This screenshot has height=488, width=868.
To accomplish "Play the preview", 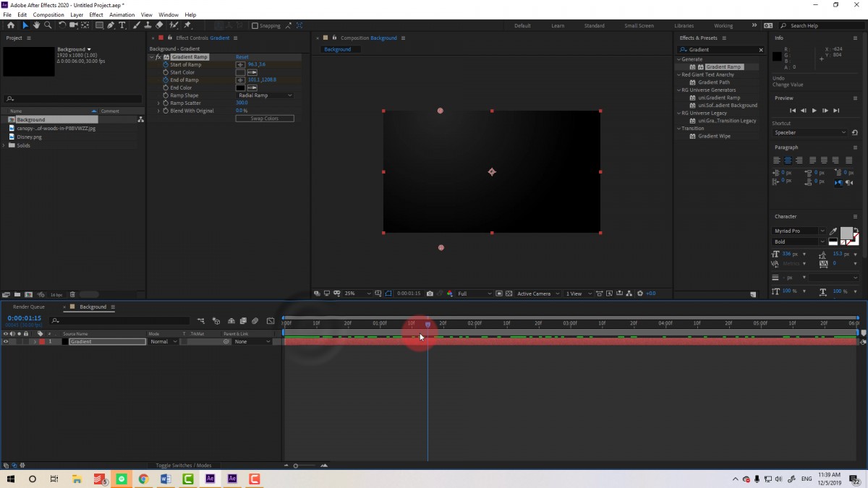I will (x=814, y=111).
